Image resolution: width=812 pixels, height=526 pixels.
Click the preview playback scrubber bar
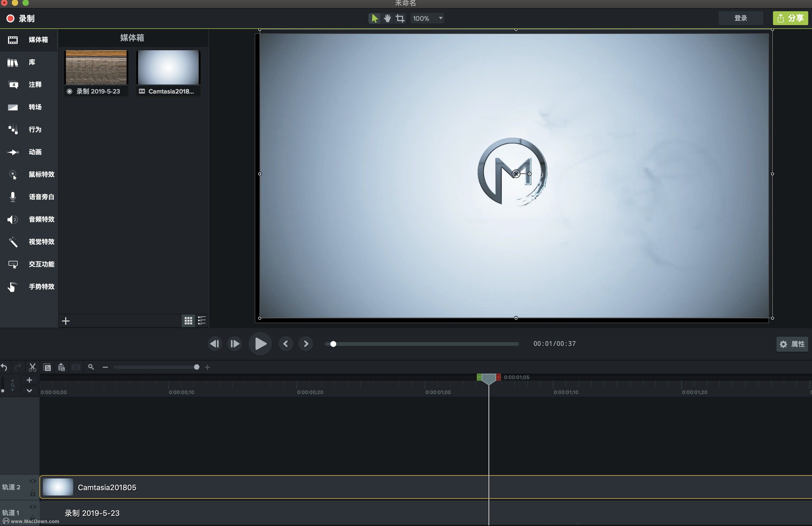pos(422,344)
